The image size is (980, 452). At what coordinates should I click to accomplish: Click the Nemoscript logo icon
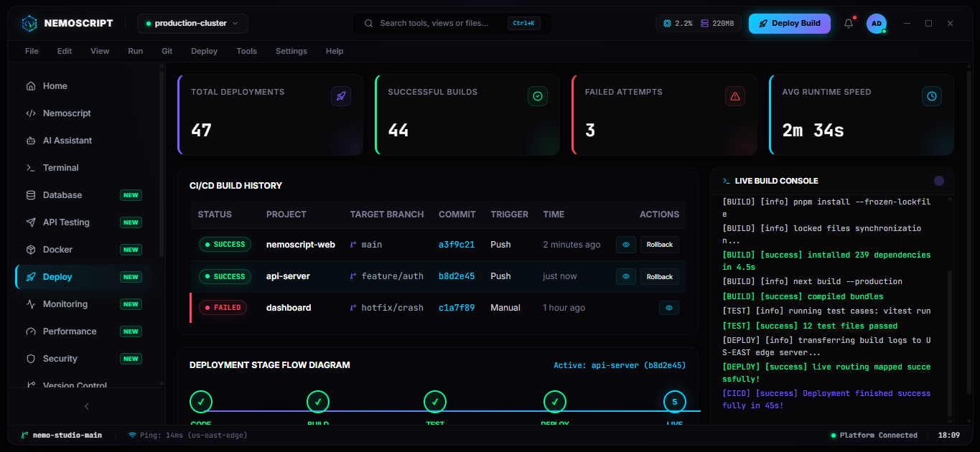click(29, 24)
